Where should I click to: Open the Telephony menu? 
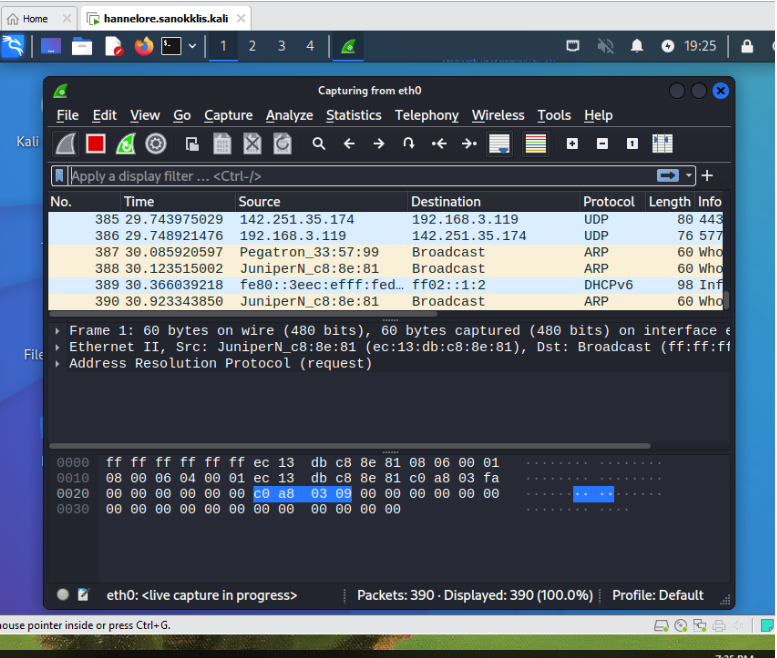427,115
